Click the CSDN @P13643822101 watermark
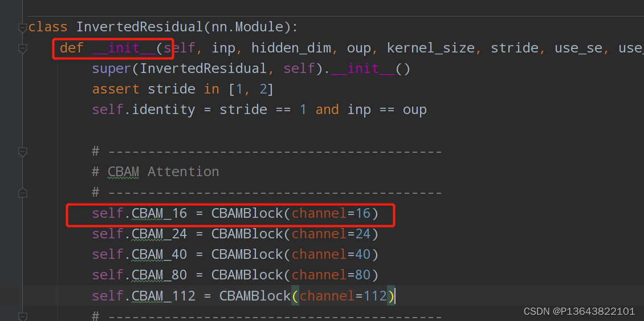The width and height of the screenshot is (644, 321). [578, 311]
